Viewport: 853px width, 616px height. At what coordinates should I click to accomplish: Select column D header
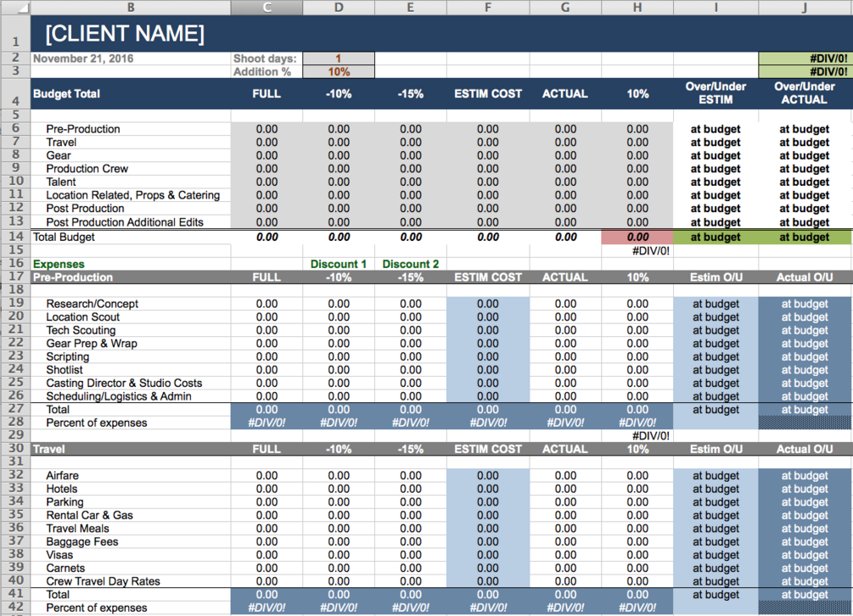pyautogui.click(x=339, y=7)
